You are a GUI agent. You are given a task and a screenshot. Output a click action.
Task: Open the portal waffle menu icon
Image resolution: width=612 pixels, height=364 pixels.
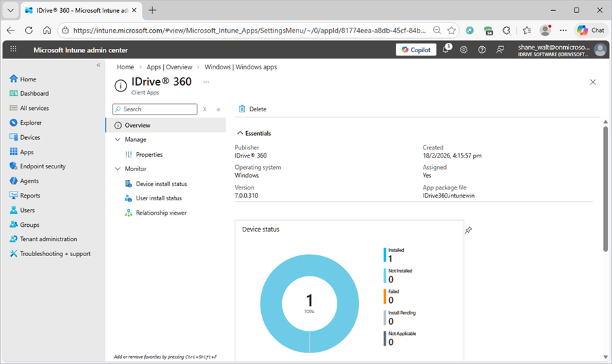click(x=14, y=50)
